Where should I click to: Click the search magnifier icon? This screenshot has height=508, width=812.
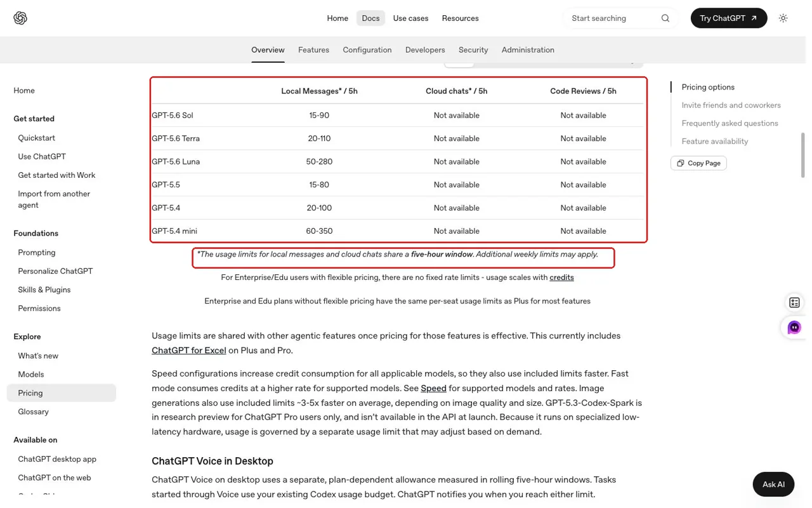(665, 18)
